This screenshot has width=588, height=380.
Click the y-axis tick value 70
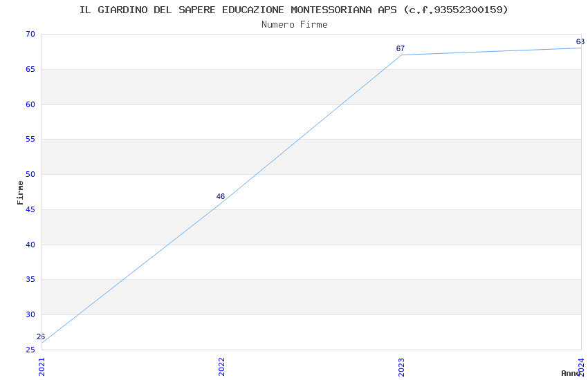(x=30, y=34)
